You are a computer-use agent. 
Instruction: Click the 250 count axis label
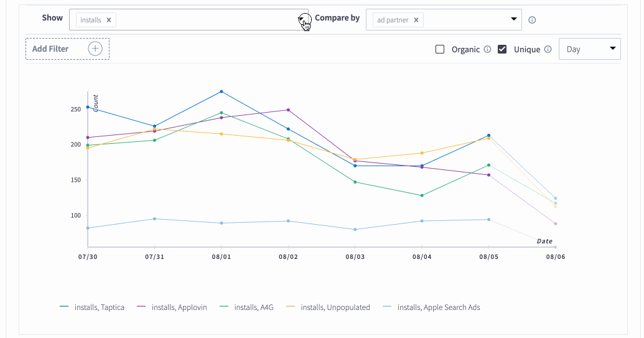point(75,110)
